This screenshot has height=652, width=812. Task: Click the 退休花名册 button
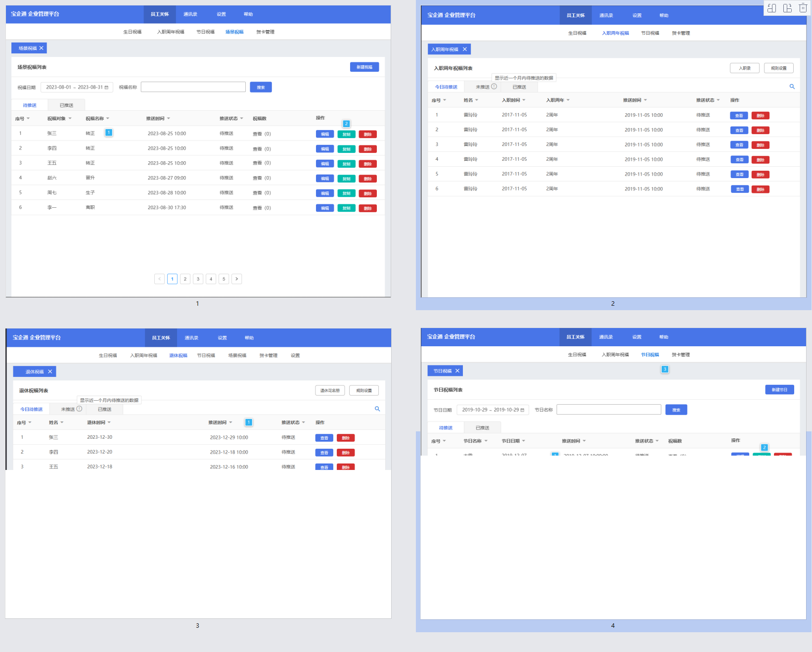pyautogui.click(x=330, y=390)
